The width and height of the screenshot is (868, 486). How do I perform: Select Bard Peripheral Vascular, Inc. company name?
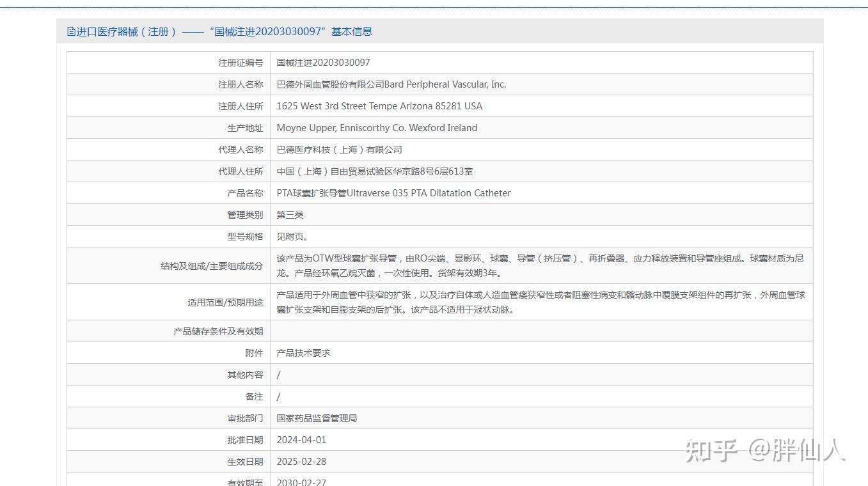[x=445, y=84]
